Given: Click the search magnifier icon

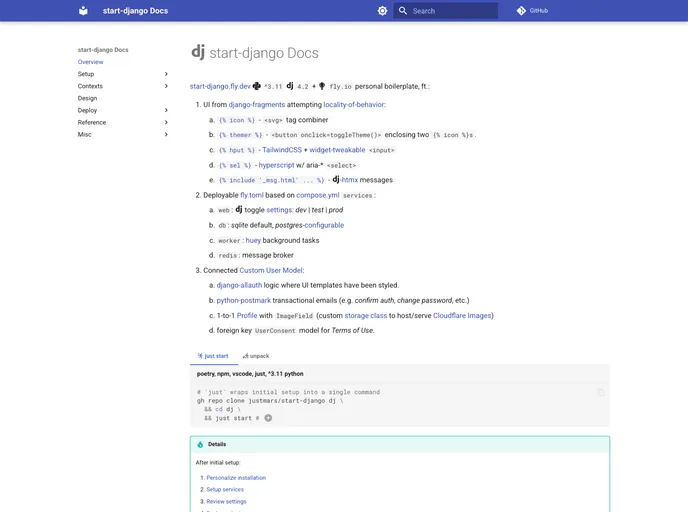Looking at the screenshot, I should pos(403,11).
